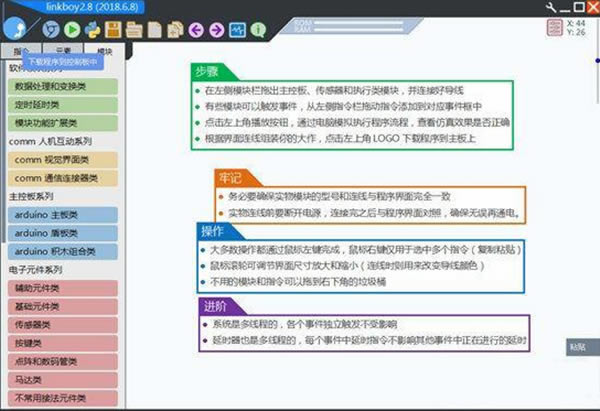Click the Y: 26 coordinate readout

click(x=576, y=32)
